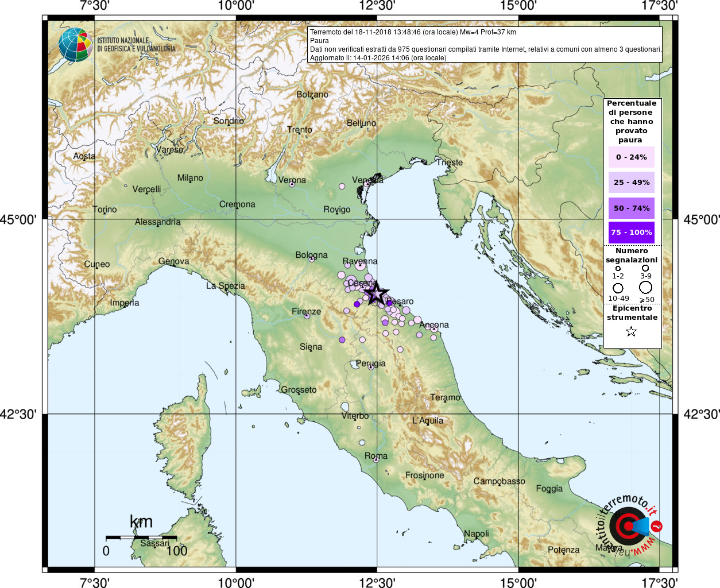Click the Siena city label
Viewport: 720px width, 588px height.
(x=311, y=347)
